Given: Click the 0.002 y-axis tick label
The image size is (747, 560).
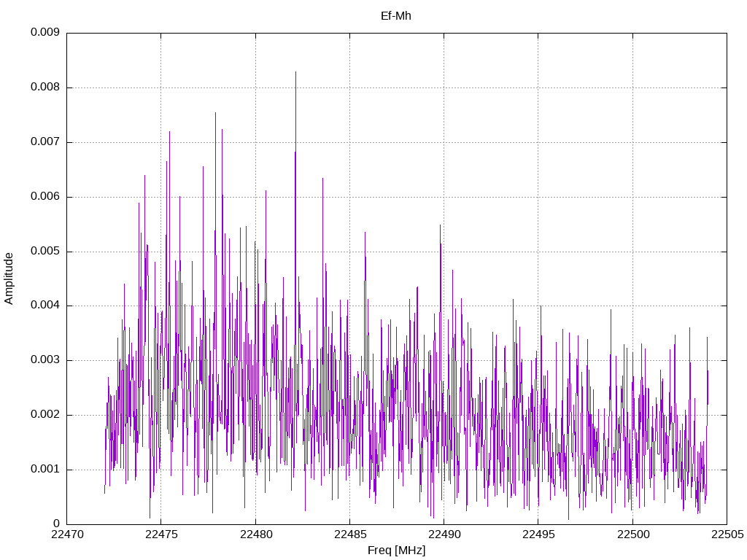Looking at the screenshot, I should [x=45, y=415].
